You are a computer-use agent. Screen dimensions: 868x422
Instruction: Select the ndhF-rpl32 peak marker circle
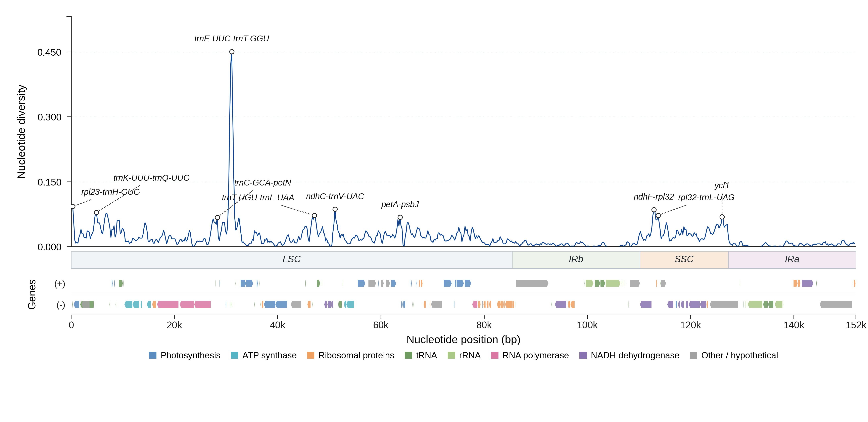pos(654,209)
